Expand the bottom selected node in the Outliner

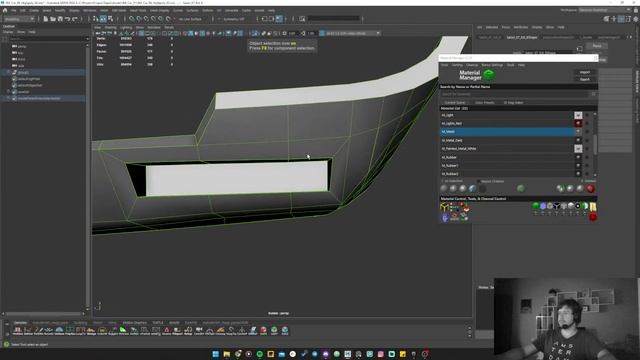pyautogui.click(x=8, y=98)
